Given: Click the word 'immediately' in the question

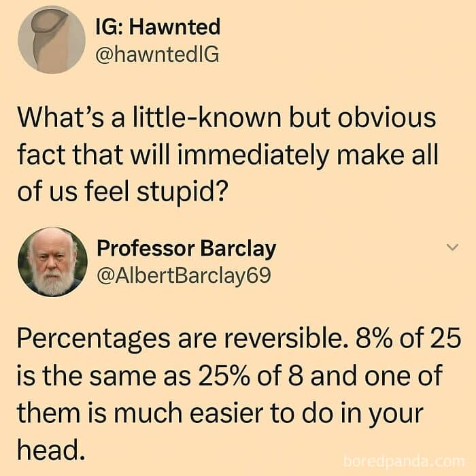Looking at the screenshot, I should tap(254, 156).
